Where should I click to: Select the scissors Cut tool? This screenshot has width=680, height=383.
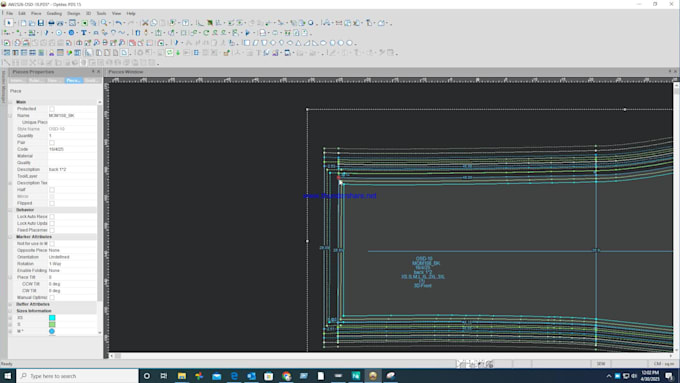[x=145, y=23]
